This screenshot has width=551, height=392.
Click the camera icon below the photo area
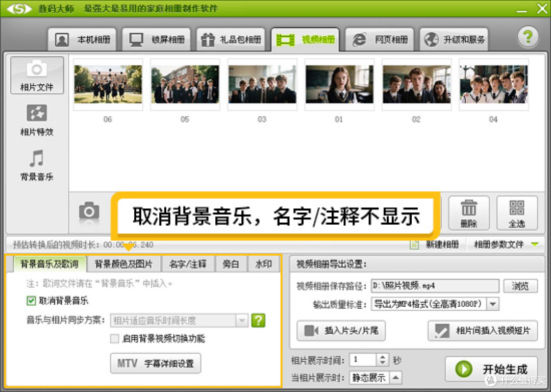tap(89, 212)
